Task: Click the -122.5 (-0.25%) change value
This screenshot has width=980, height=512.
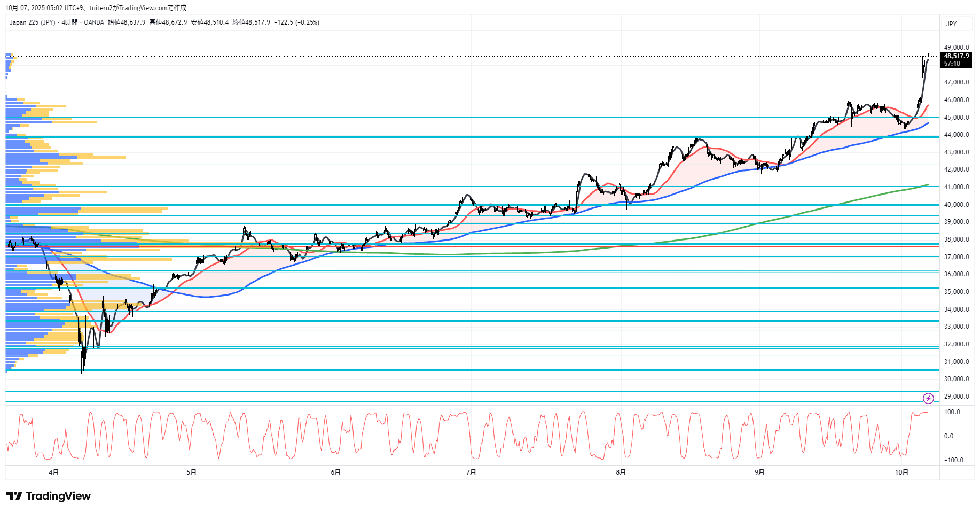Action: pyautogui.click(x=296, y=22)
